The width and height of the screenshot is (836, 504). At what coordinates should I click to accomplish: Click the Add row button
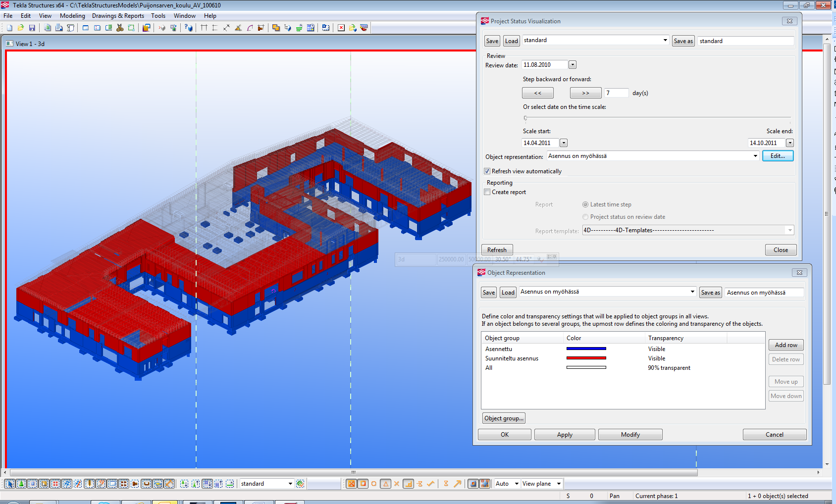(786, 345)
